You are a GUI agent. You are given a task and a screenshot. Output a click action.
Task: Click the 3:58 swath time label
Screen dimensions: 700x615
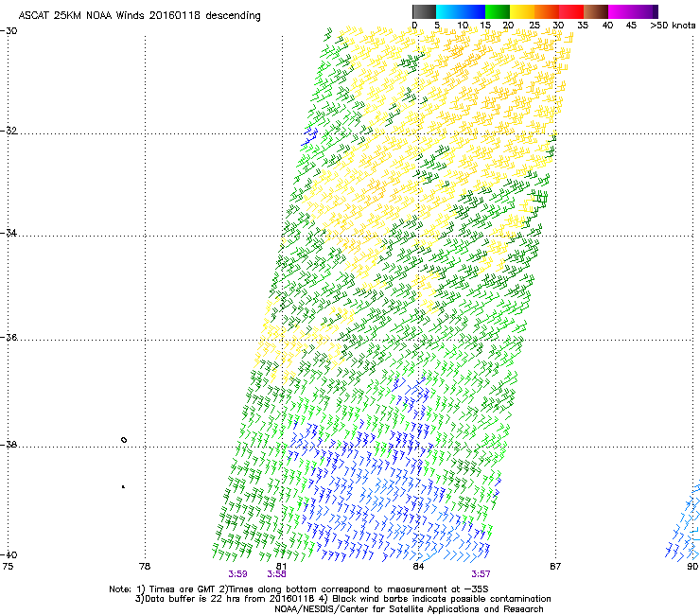tap(277, 574)
